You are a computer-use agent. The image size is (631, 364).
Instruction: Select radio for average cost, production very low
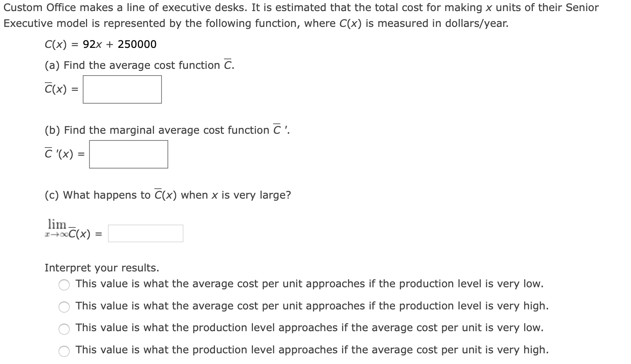(x=64, y=284)
